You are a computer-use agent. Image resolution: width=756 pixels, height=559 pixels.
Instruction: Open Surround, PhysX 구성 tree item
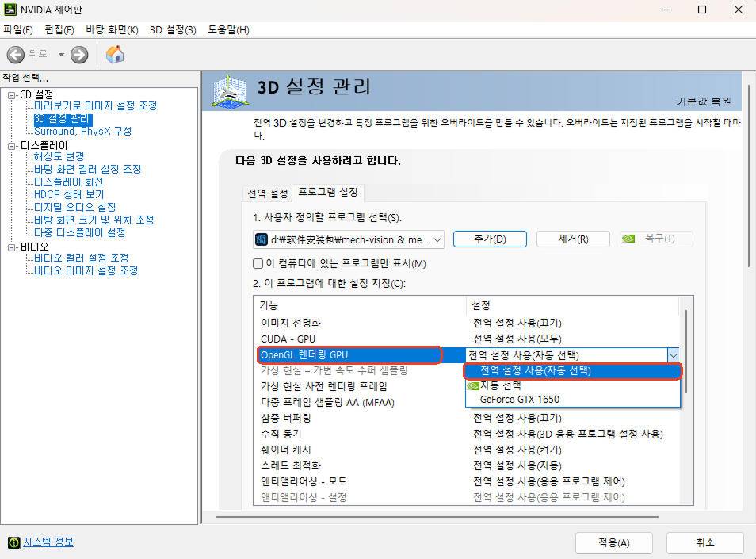coord(83,131)
